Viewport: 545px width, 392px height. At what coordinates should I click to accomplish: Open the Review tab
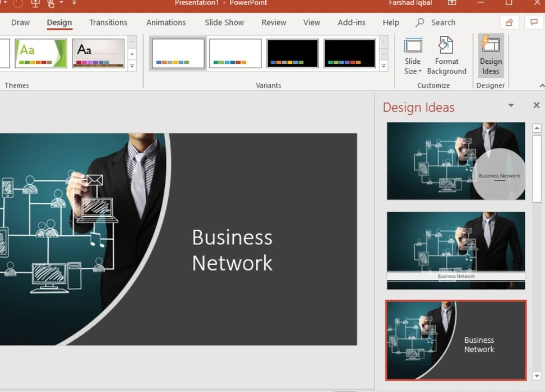click(x=274, y=22)
